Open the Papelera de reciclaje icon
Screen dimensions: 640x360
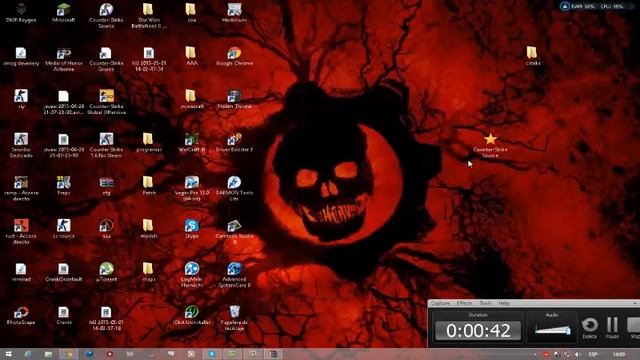pos(234,318)
